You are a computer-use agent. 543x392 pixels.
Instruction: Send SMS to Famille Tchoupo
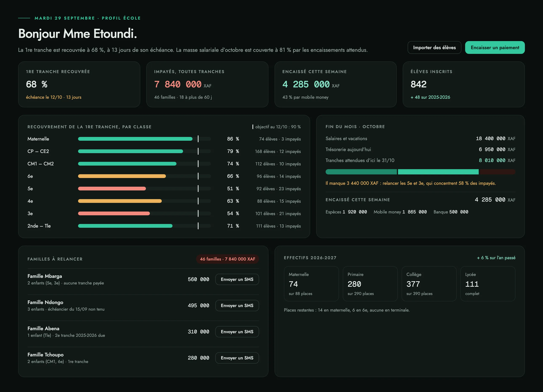pyautogui.click(x=237, y=358)
